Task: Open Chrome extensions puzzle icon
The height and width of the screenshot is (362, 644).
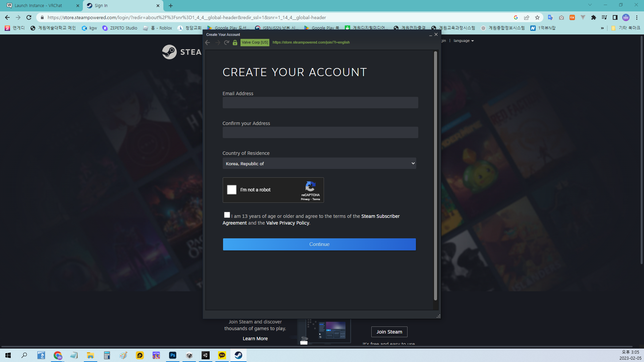Action: click(x=593, y=17)
